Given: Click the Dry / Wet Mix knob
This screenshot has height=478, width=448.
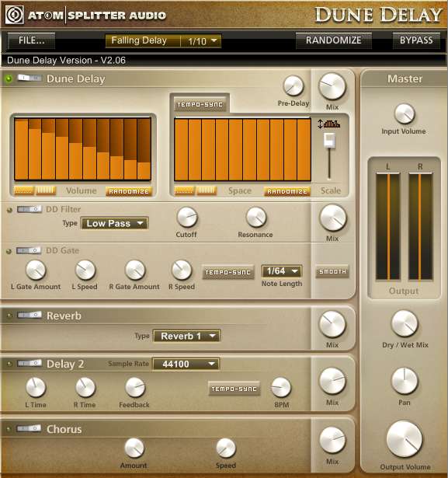Looking at the screenshot, I should tap(405, 323).
